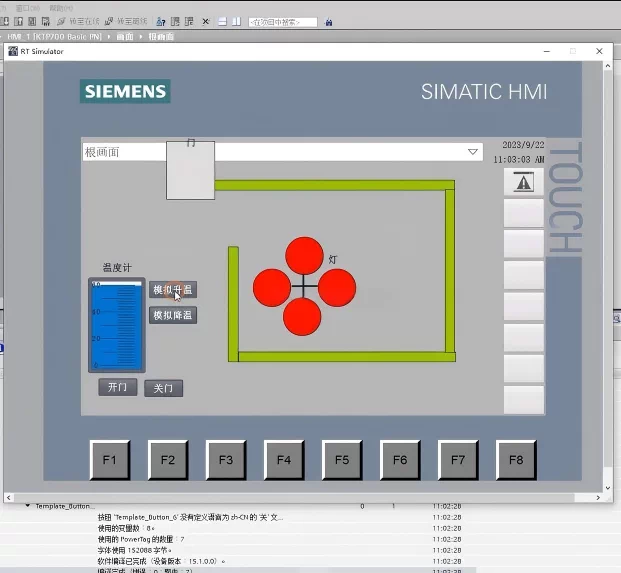Click the vertical split editor icon
621x573 pixels.
coord(236,22)
